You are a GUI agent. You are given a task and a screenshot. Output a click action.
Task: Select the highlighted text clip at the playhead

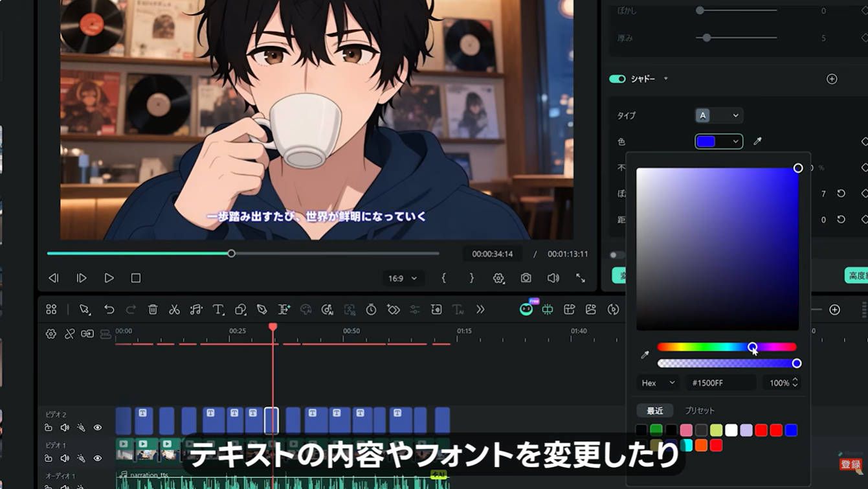pyautogui.click(x=272, y=421)
